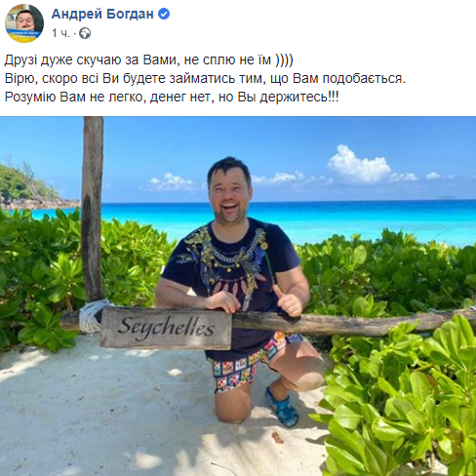The height and width of the screenshot is (476, 476).
Task: Click the author name Андрей Богдан
Action: pyautogui.click(x=102, y=14)
